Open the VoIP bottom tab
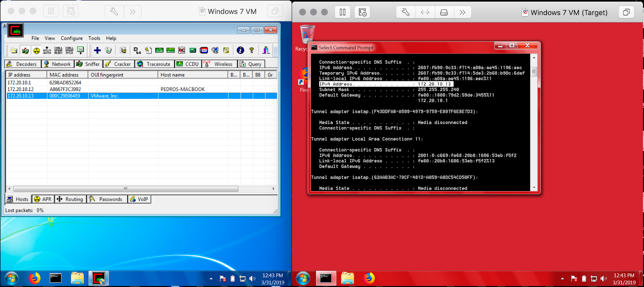The image size is (644, 287). pyautogui.click(x=139, y=199)
